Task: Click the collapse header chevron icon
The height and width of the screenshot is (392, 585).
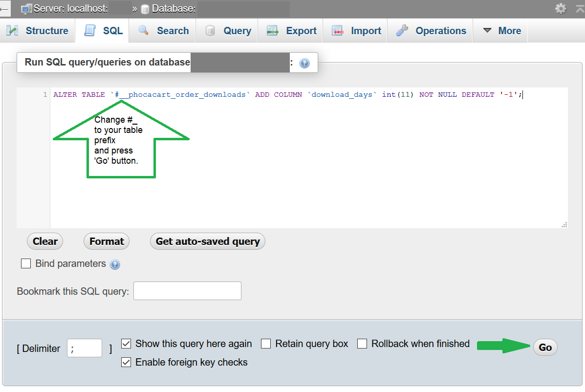Action: point(580,9)
